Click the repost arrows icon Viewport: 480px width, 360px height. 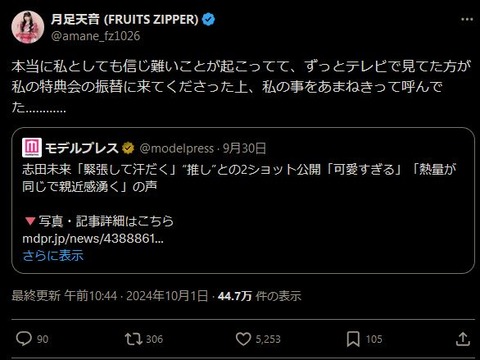click(x=133, y=339)
